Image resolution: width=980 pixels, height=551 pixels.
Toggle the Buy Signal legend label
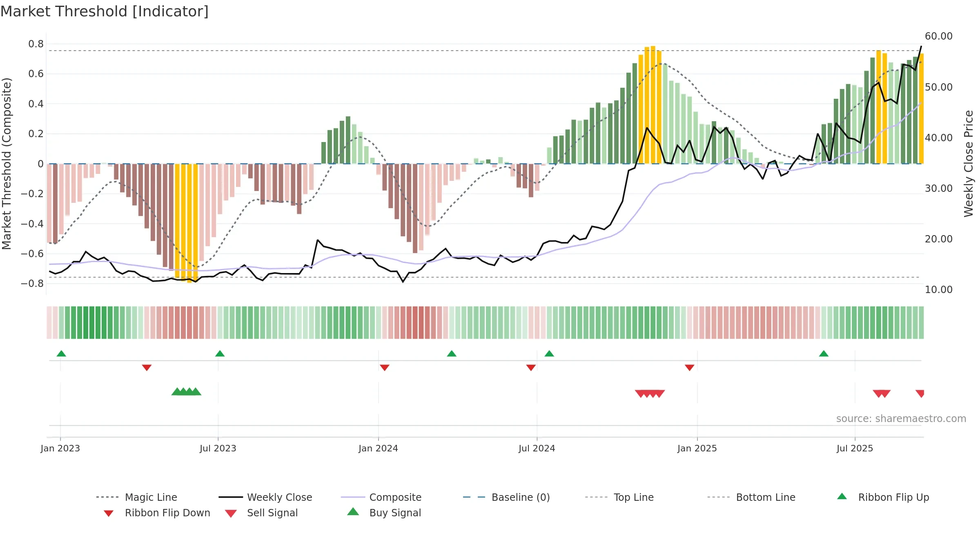pos(395,513)
